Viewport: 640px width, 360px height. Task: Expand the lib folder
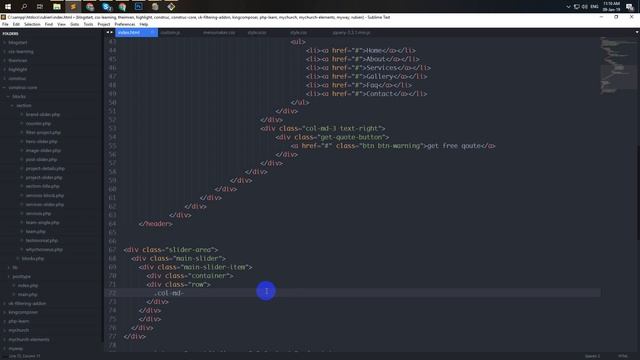[15, 267]
